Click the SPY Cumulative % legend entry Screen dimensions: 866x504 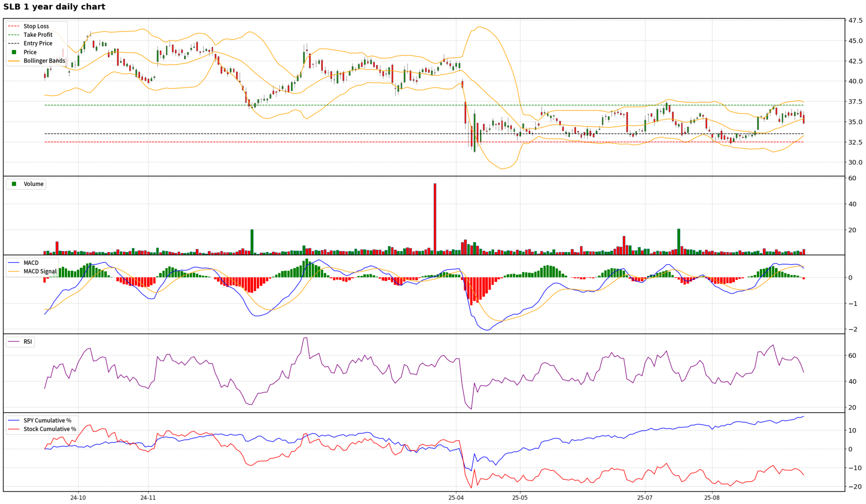pos(47,421)
